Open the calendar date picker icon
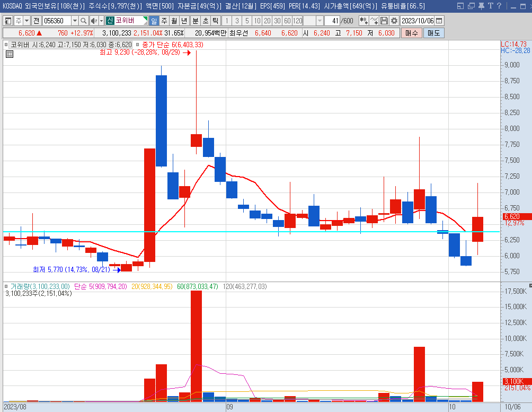The image size is (532, 412). pyautogui.click(x=439, y=21)
